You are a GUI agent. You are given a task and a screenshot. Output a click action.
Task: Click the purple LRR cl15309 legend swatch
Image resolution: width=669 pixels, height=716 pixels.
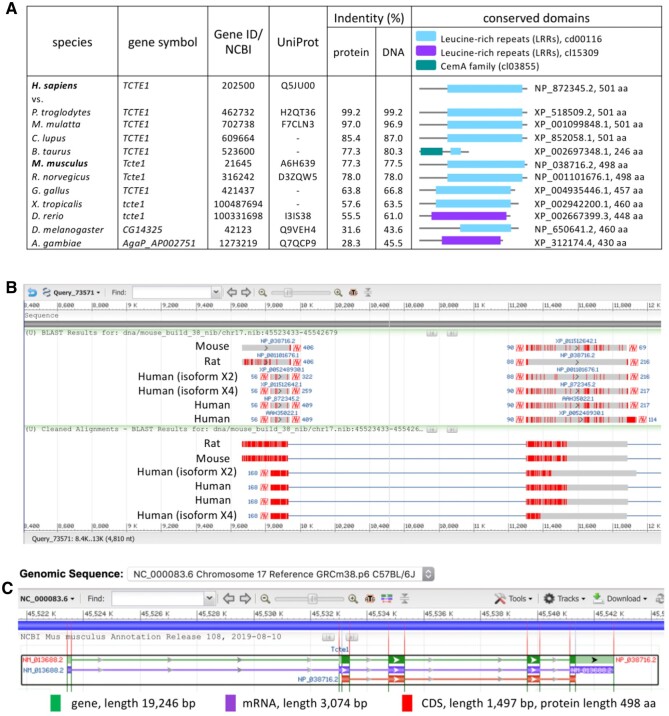426,50
